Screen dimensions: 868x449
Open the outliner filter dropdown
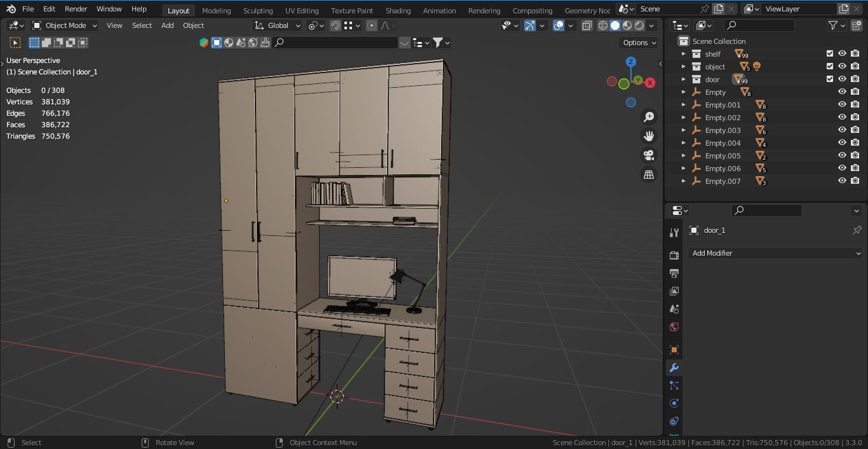click(x=837, y=25)
